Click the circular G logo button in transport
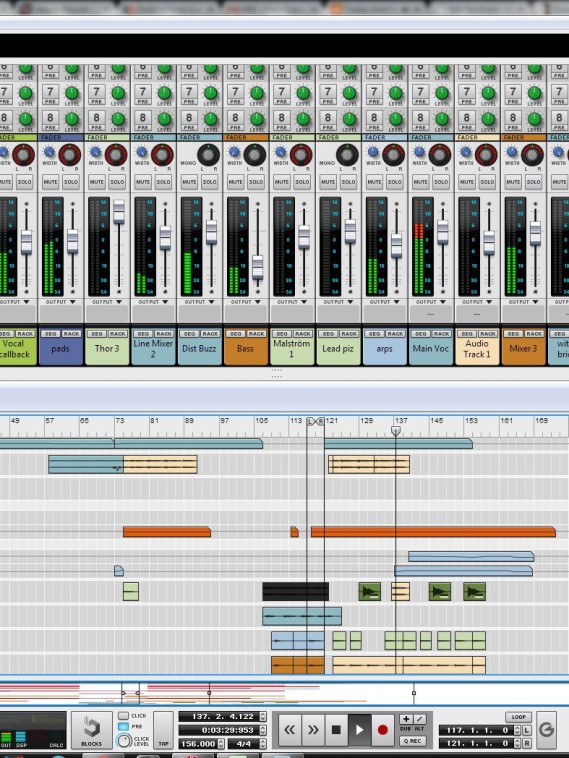Image resolution: width=569 pixels, height=758 pixels. (547, 730)
